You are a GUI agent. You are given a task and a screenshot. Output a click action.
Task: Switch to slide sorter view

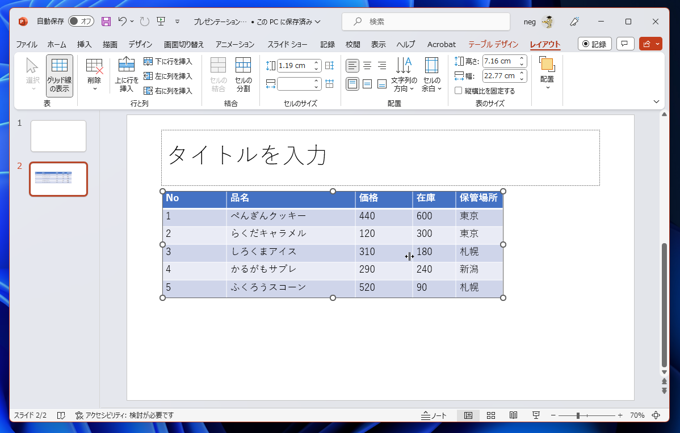(x=491, y=415)
